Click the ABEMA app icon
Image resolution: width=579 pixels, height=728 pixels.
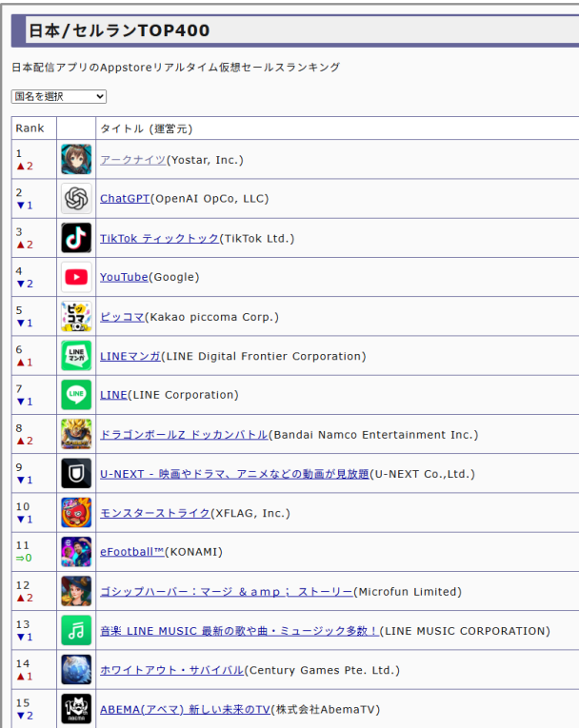(76, 709)
